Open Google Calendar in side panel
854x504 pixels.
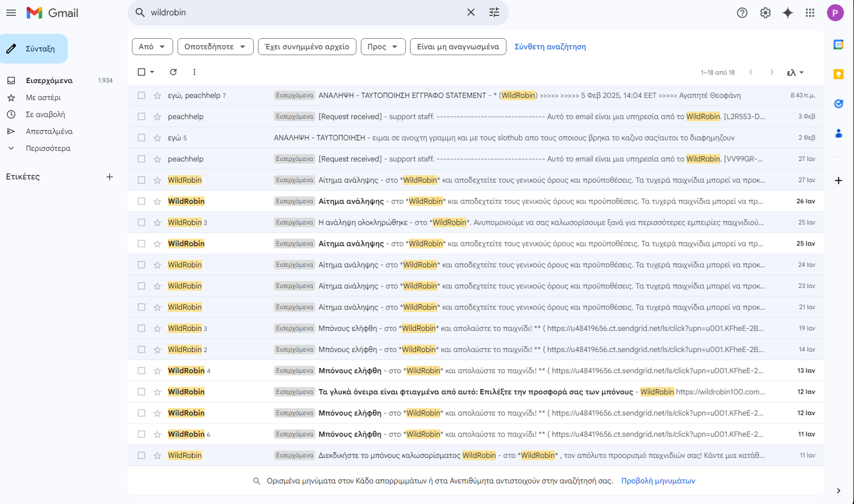pyautogui.click(x=838, y=44)
